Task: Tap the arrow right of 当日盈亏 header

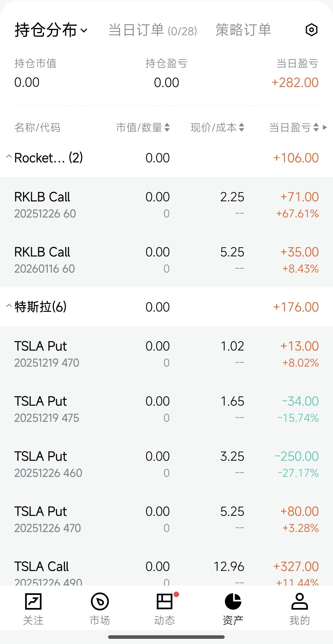Action: (x=325, y=127)
